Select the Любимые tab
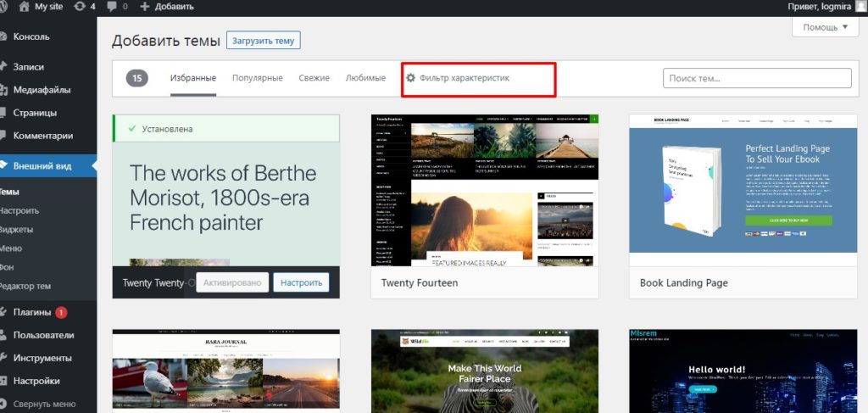Screen dimensions: 868x413 pos(365,78)
